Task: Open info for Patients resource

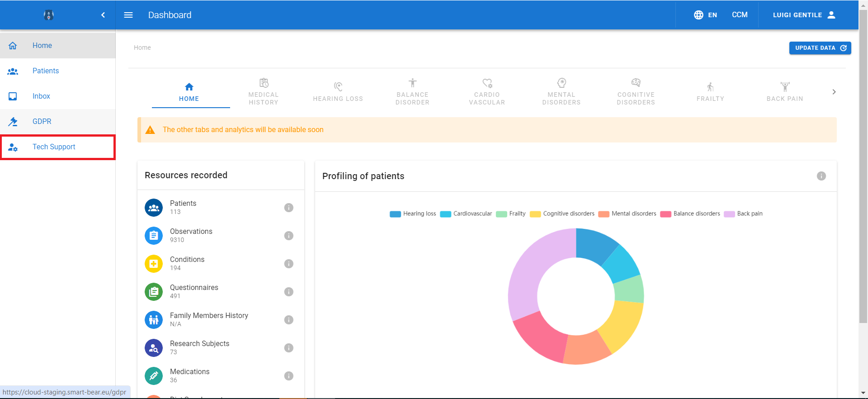Action: tap(289, 208)
